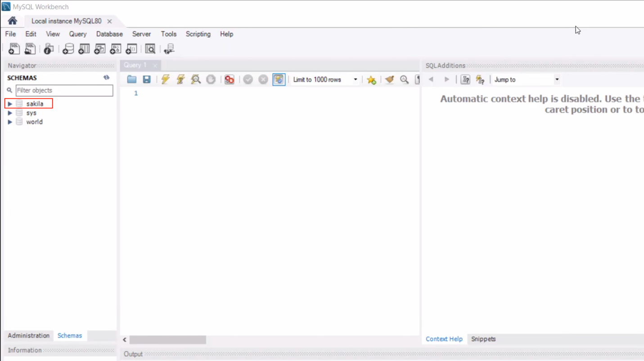Save the script to a file
Image resolution: width=644 pixels, height=361 pixels.
(147, 80)
